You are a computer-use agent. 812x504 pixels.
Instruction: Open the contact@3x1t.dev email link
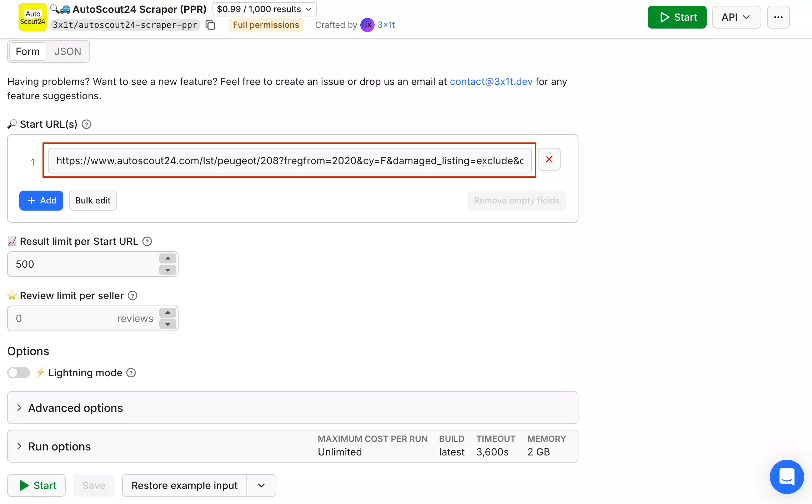click(491, 81)
